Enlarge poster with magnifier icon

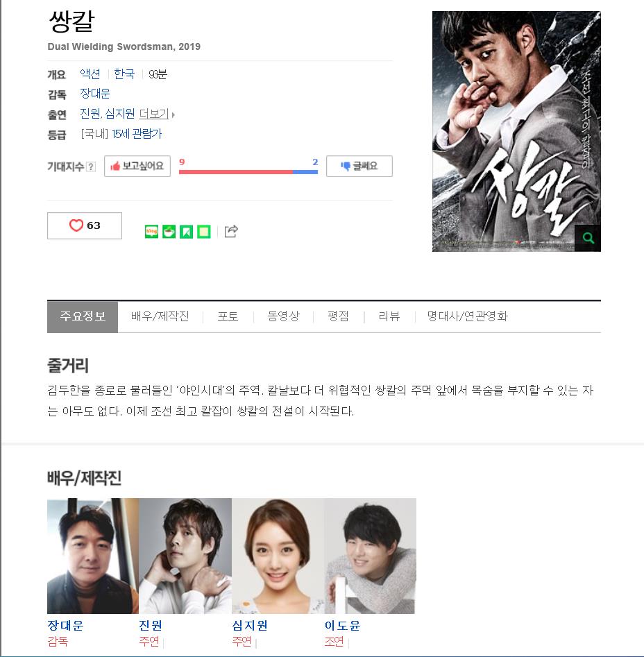(x=588, y=238)
